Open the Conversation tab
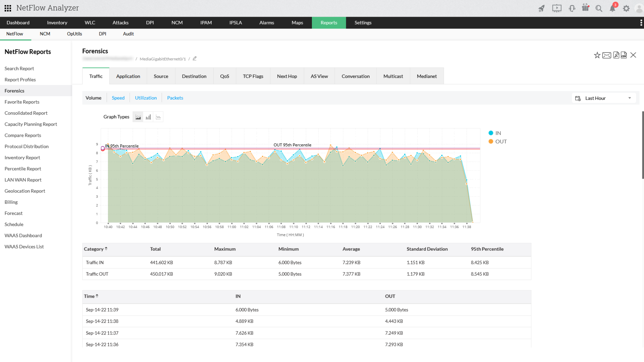The height and width of the screenshot is (362, 644). (356, 76)
